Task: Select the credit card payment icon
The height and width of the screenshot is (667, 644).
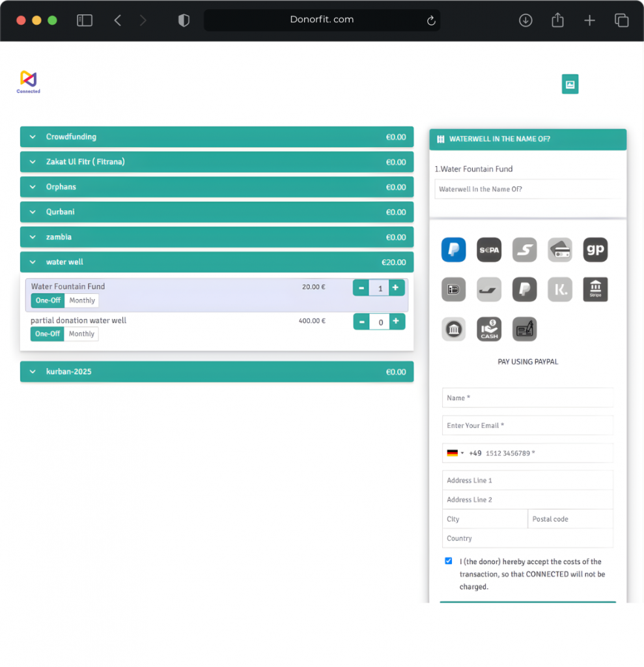Action: (559, 250)
